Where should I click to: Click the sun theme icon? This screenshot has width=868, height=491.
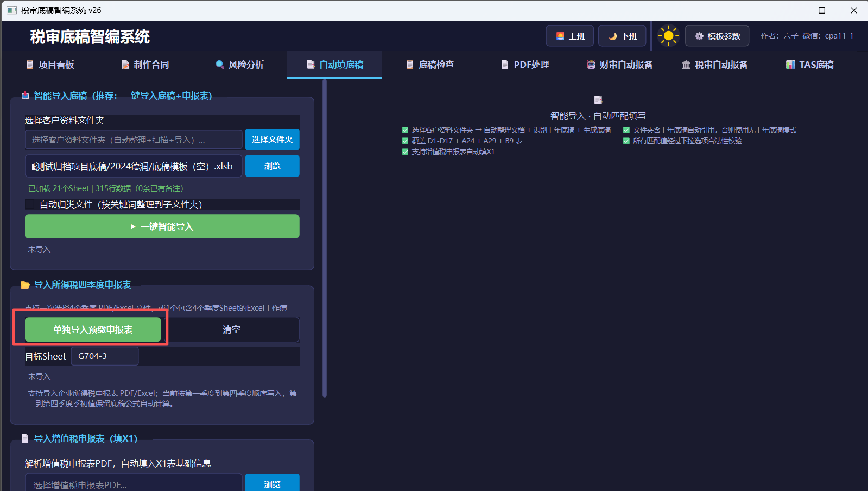tap(668, 36)
